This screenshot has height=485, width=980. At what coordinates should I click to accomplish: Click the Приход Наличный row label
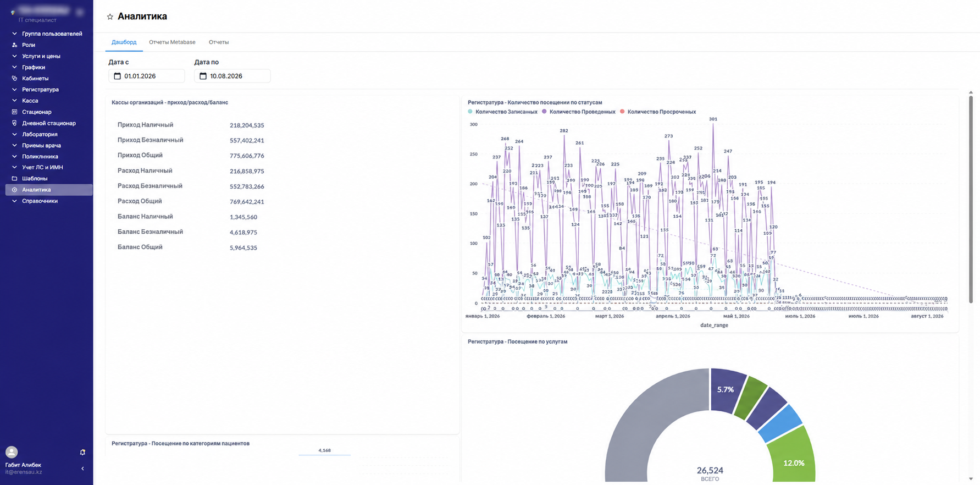(145, 125)
